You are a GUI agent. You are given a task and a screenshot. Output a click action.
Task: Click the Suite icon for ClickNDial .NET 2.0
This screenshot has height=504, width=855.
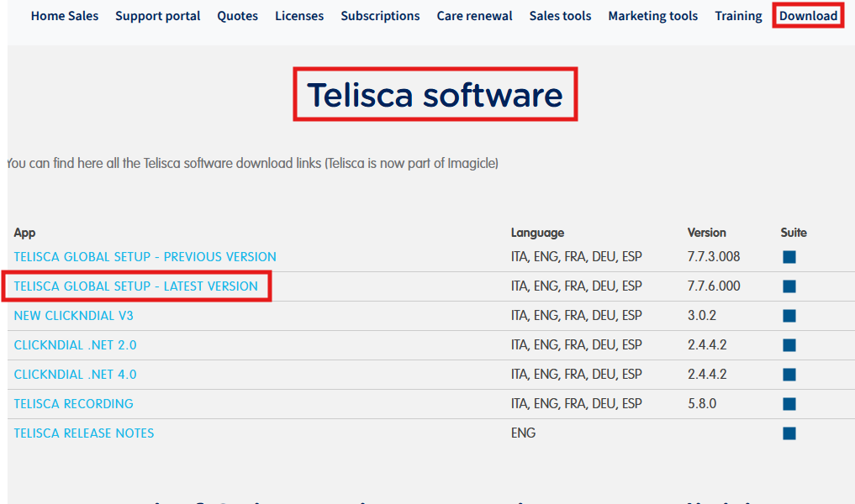[789, 345]
